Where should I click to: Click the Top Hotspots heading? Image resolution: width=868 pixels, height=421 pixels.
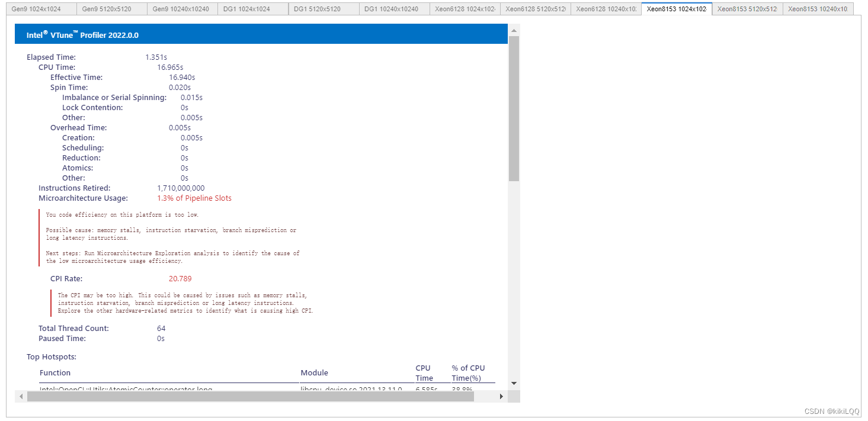[x=52, y=357]
